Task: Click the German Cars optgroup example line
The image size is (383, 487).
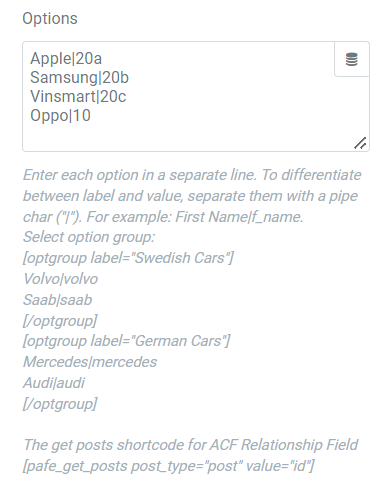Action: click(x=127, y=341)
